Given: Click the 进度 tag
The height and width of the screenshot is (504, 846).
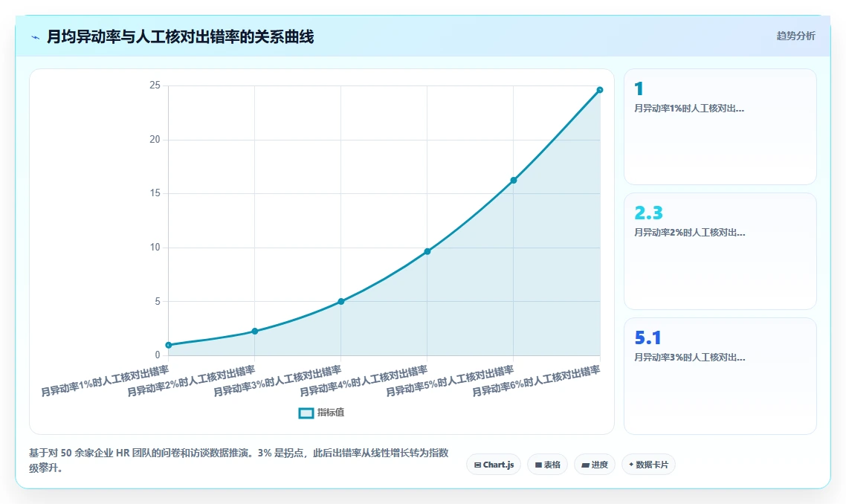Looking at the screenshot, I should click(595, 465).
